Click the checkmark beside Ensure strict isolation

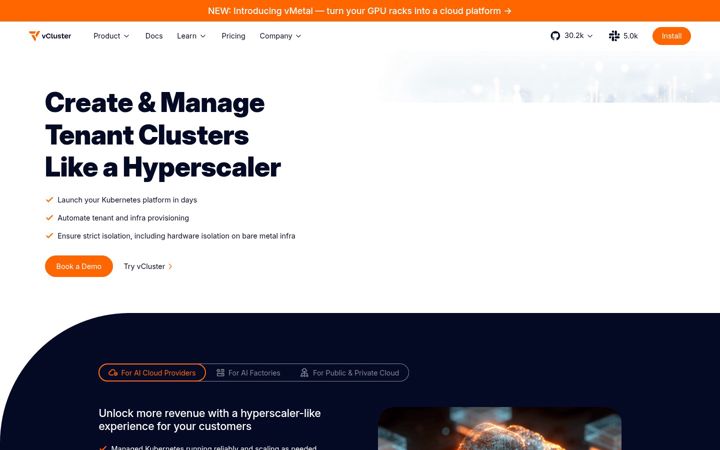point(50,236)
